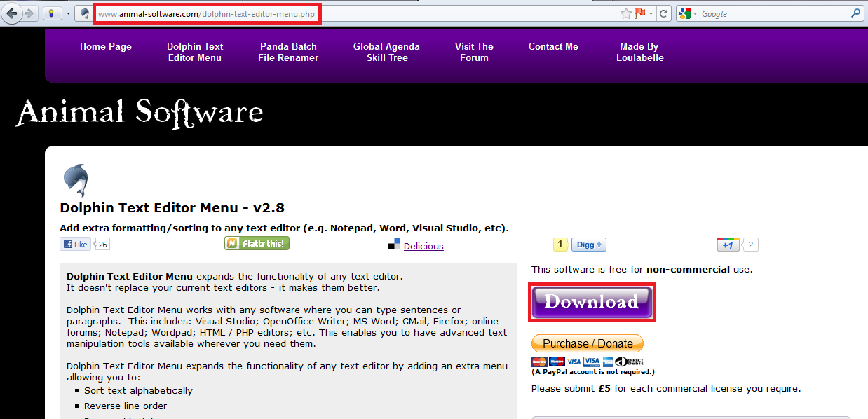Click the Digg button
Image resolution: width=868 pixels, height=419 pixels.
click(588, 245)
